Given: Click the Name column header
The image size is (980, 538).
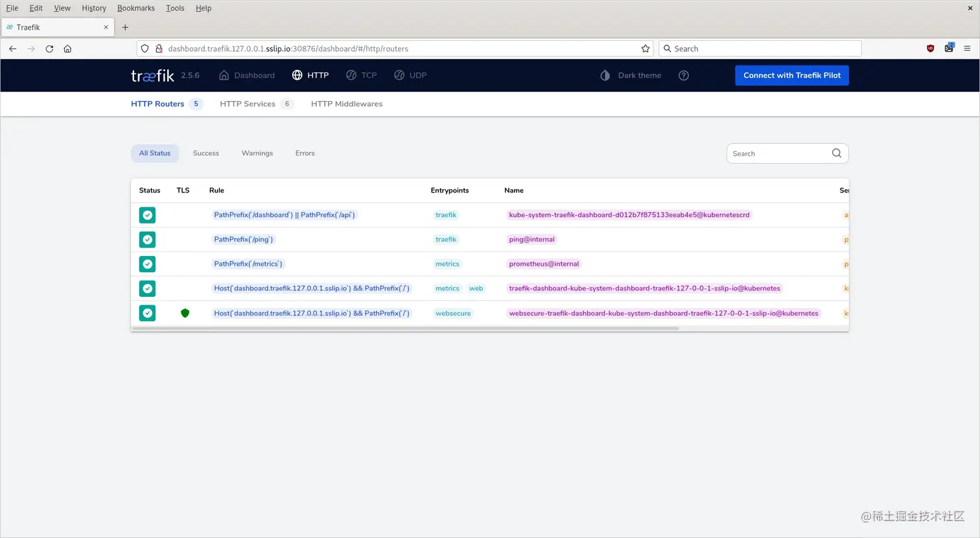Looking at the screenshot, I should point(514,191).
